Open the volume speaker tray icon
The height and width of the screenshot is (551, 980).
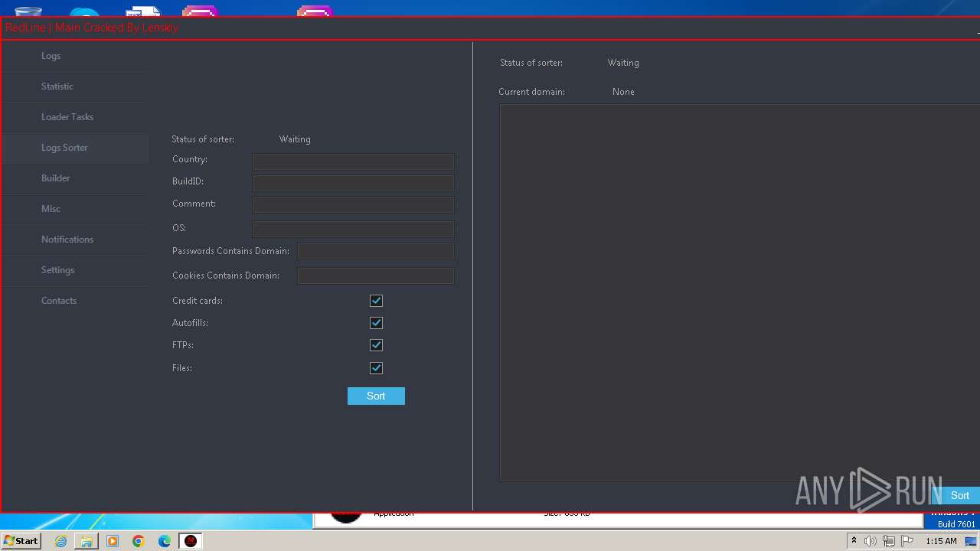pos(871,541)
